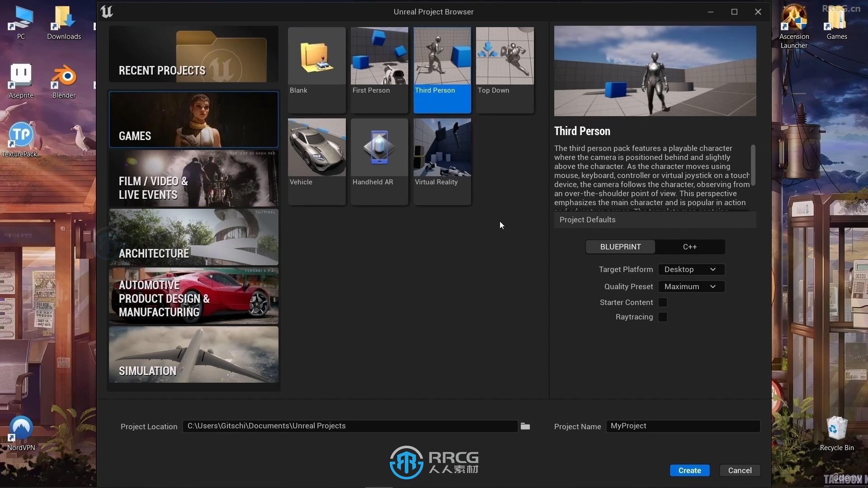The image size is (868, 488).
Task: Maximize the Unreal Project Browser window
Action: click(734, 12)
